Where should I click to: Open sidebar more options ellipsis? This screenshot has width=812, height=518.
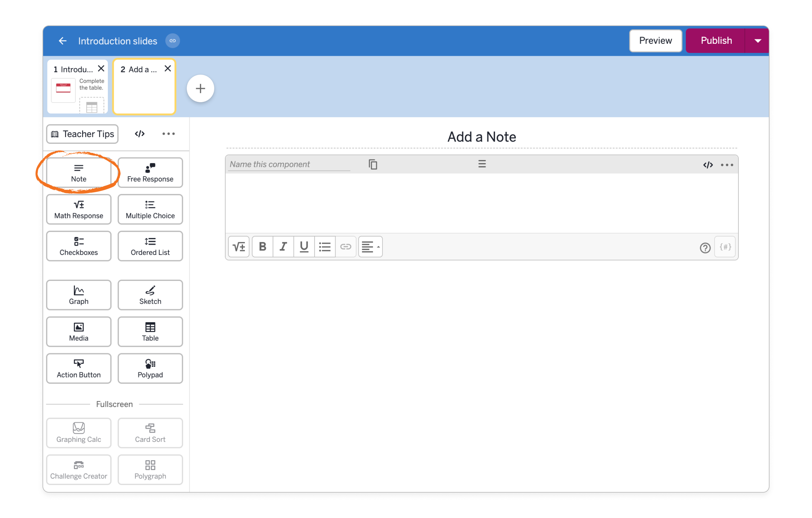tap(168, 134)
